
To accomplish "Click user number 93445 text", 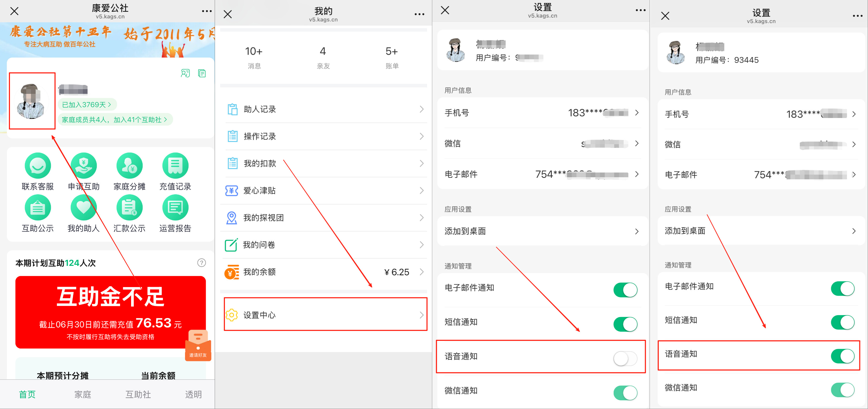I will [746, 60].
